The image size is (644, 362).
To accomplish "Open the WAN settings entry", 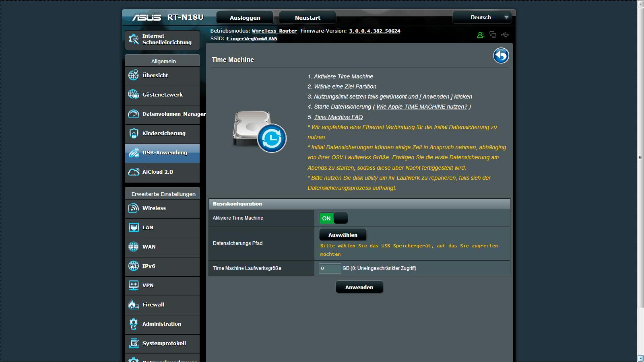I will pyautogui.click(x=162, y=247).
